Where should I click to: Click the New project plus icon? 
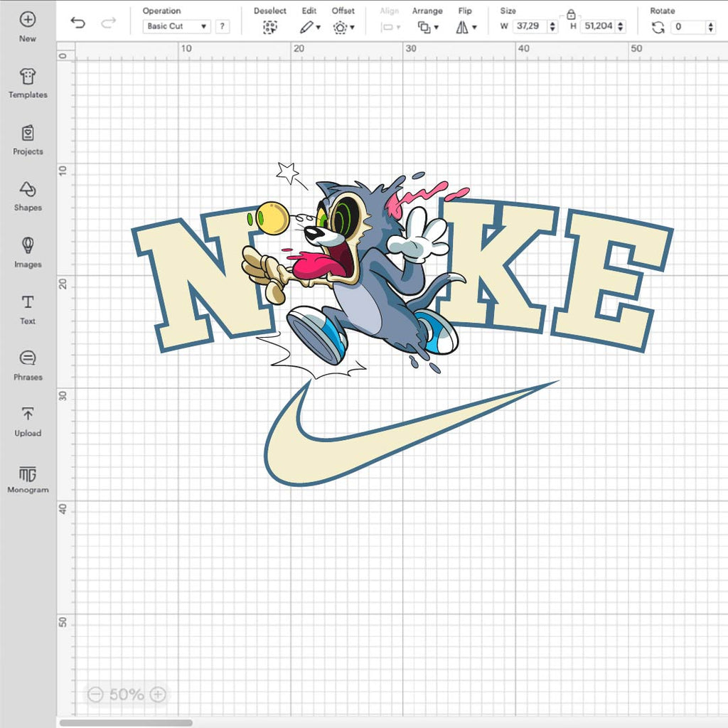click(28, 20)
